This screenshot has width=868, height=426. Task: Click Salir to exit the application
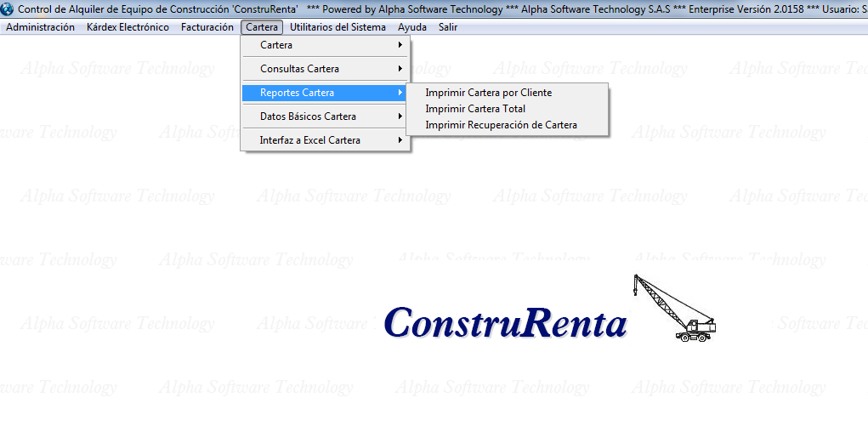pyautogui.click(x=448, y=27)
